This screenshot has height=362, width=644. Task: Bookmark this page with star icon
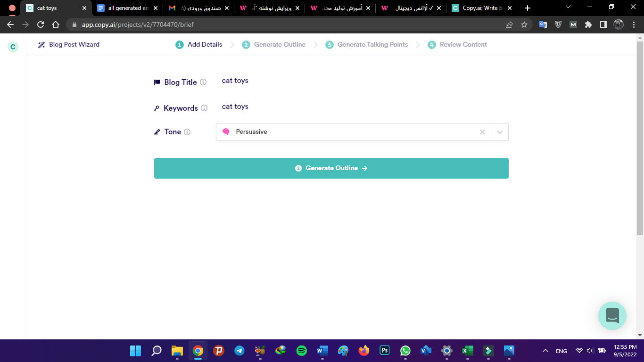(x=524, y=25)
